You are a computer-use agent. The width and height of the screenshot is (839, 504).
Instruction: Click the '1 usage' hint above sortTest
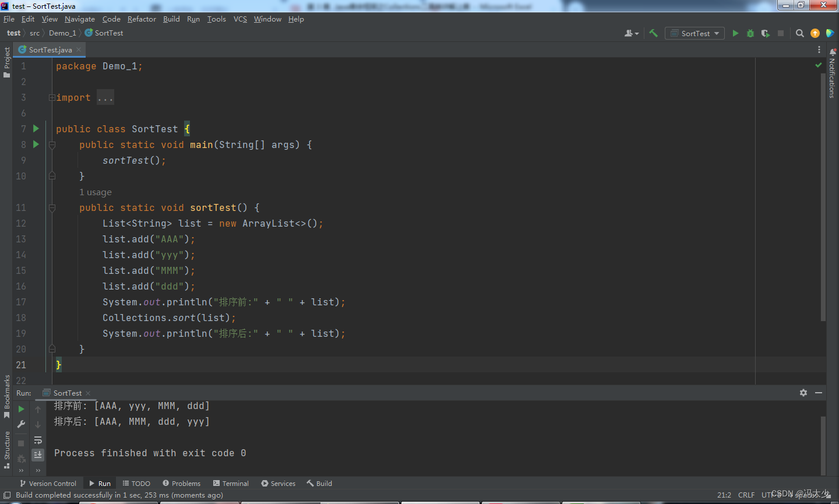[x=96, y=192]
